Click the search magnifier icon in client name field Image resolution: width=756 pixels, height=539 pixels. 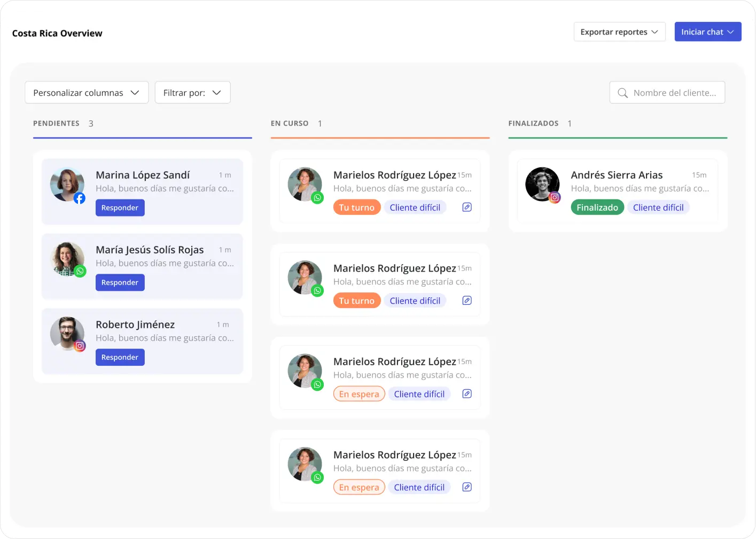pyautogui.click(x=622, y=93)
